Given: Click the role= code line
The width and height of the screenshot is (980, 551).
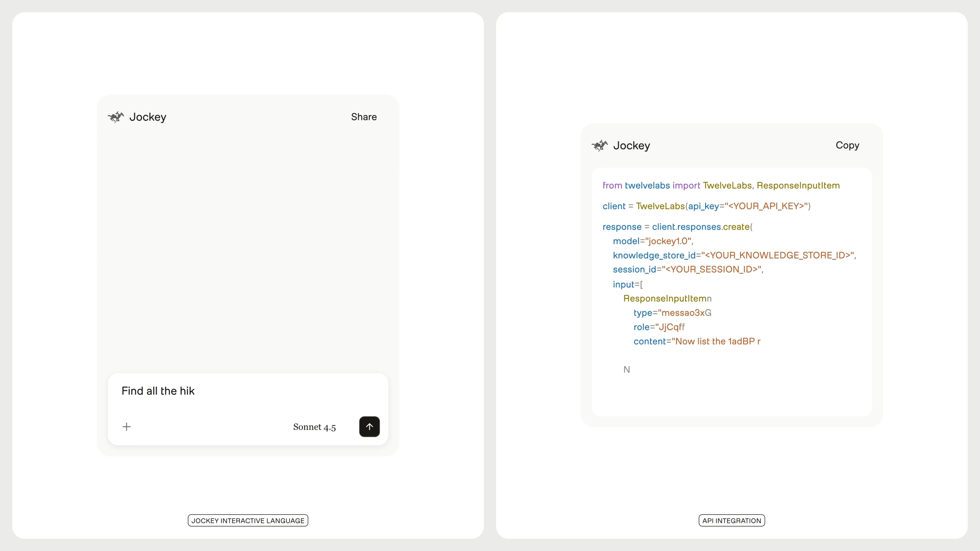Looking at the screenshot, I should click(659, 327).
